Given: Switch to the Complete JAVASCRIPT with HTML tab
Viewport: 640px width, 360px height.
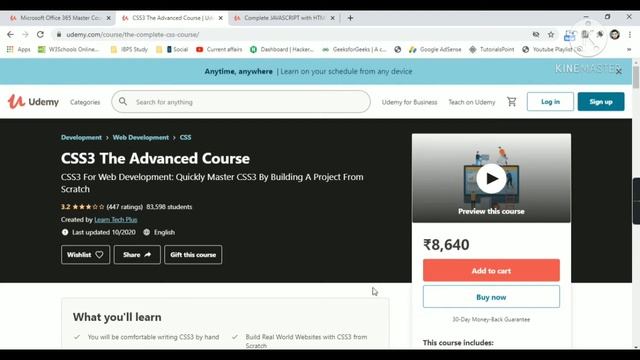Looking at the screenshot, I should 284,18.
